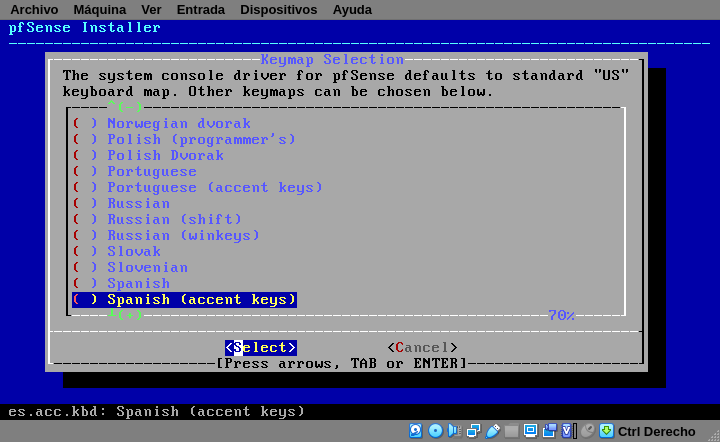This screenshot has width=720, height=442.
Task: Click the list scroll-down indicator (+)
Action: [x=125, y=315]
